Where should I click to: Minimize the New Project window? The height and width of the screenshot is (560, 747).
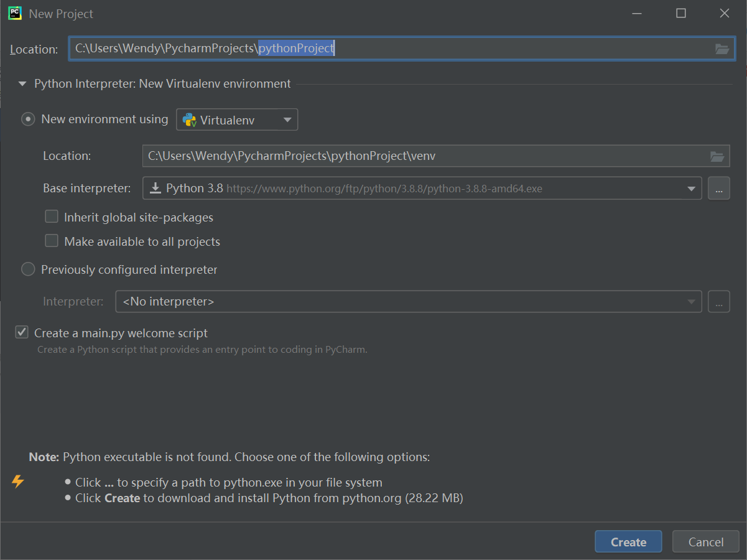(x=638, y=13)
